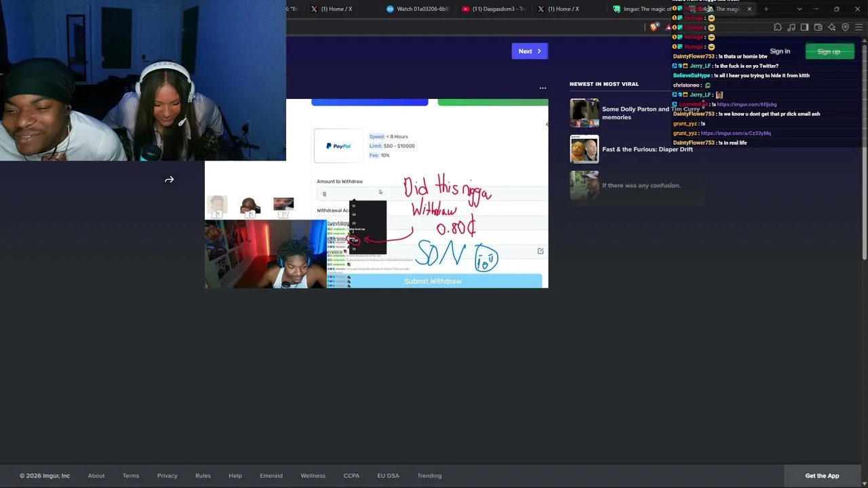Open the Help footer link
The image size is (868, 488).
235,476
